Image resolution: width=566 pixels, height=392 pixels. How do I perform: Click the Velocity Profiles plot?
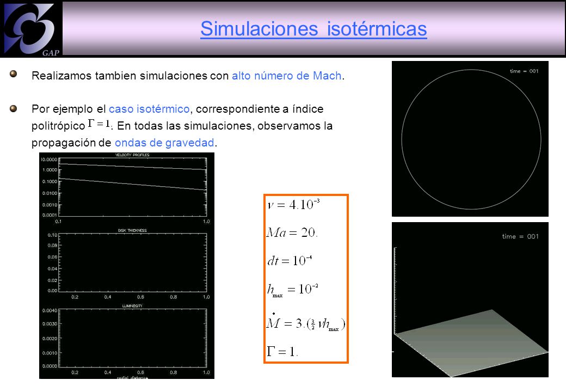[x=132, y=187]
